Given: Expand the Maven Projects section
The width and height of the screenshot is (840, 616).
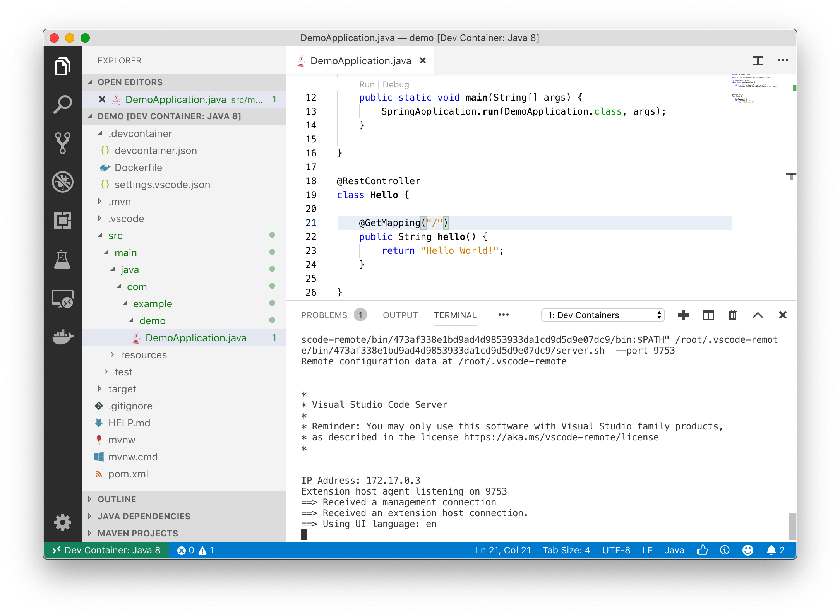Looking at the screenshot, I should tap(137, 533).
